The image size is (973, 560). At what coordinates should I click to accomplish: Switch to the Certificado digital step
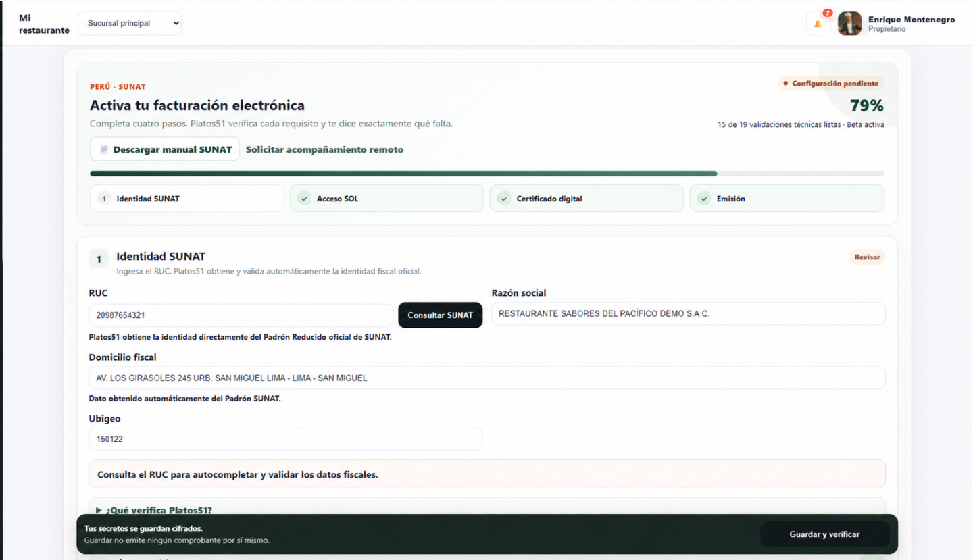click(x=587, y=199)
